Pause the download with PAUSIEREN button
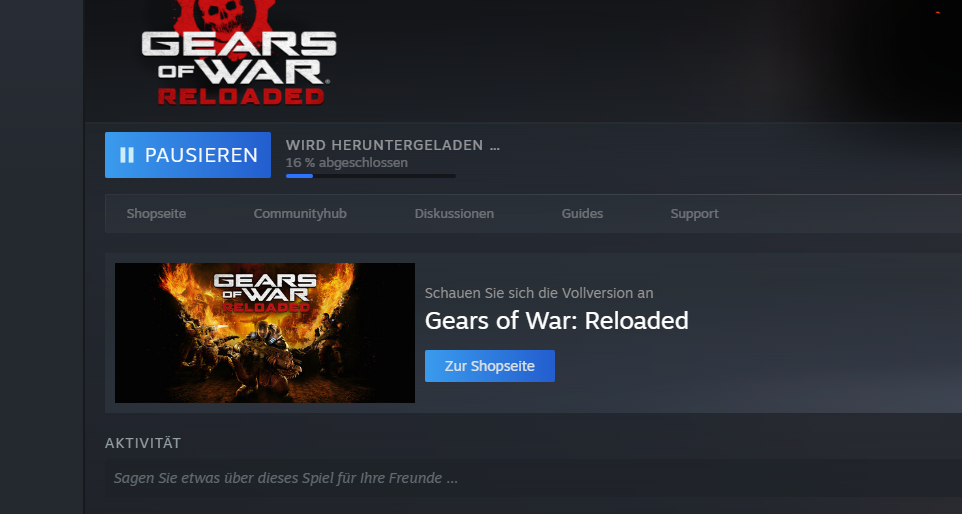 188,155
